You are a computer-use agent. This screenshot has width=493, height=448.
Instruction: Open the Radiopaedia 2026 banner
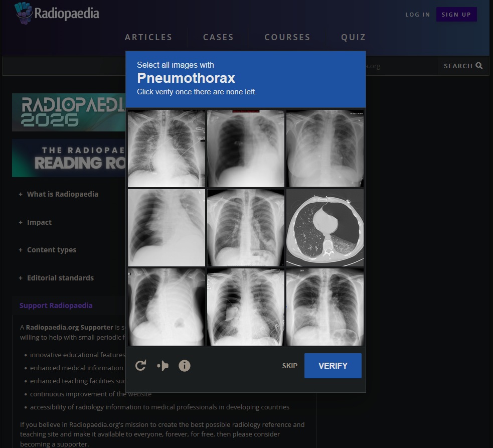[69, 112]
